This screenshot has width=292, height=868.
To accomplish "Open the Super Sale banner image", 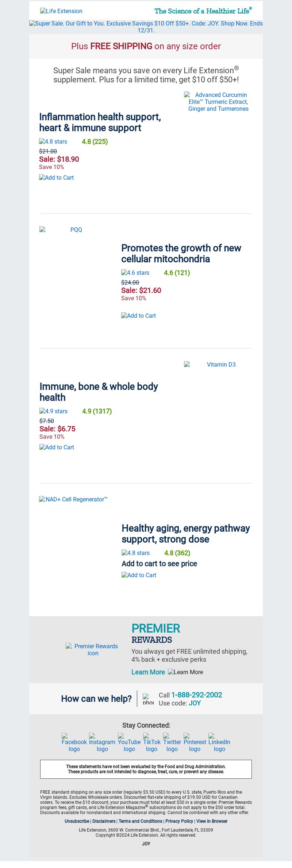I will (x=146, y=27).
